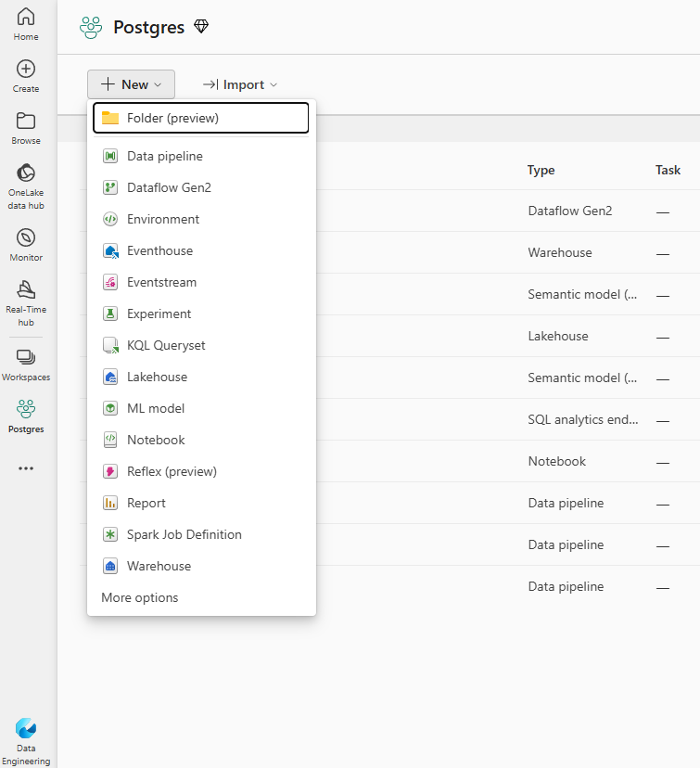Choose Folder (preview) from the menu
The image size is (700, 768).
pyautogui.click(x=200, y=118)
